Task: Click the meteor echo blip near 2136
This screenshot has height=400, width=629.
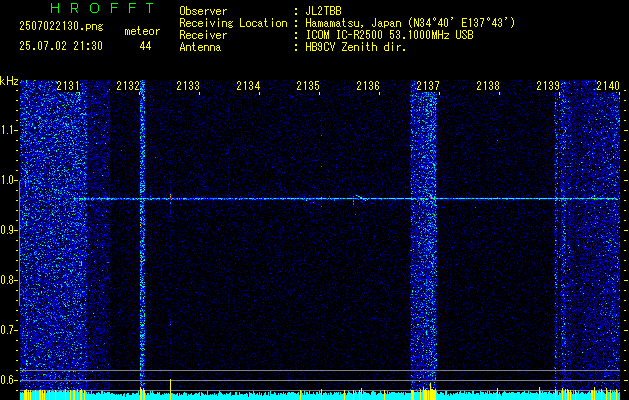Action: (360, 197)
